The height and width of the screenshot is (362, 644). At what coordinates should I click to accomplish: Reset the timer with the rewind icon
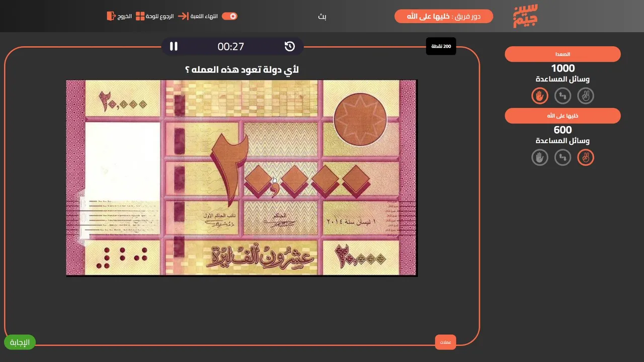pyautogui.click(x=290, y=46)
